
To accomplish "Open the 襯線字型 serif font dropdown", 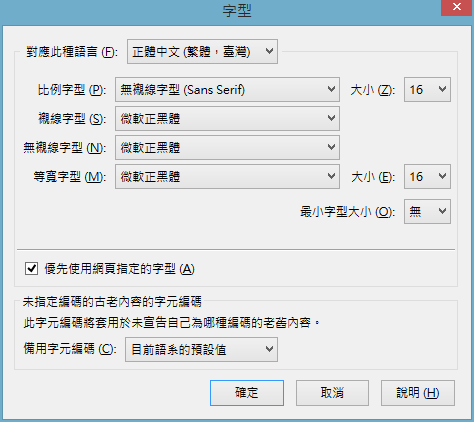I will pyautogui.click(x=227, y=118).
